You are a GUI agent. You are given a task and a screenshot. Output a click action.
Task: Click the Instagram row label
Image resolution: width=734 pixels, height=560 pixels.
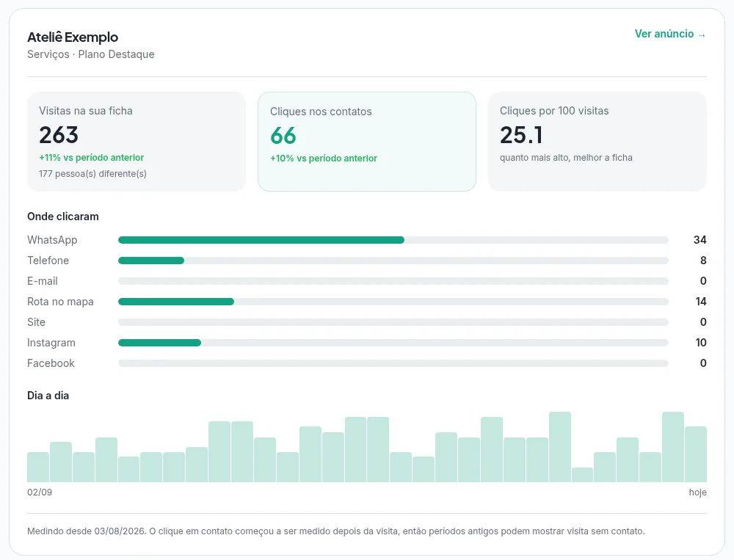51,343
